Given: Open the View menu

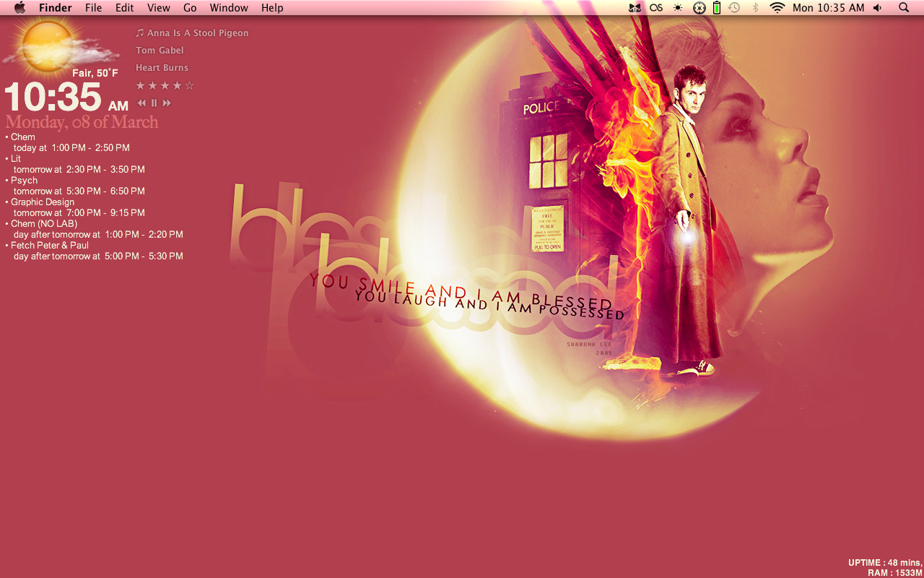Looking at the screenshot, I should point(159,8).
